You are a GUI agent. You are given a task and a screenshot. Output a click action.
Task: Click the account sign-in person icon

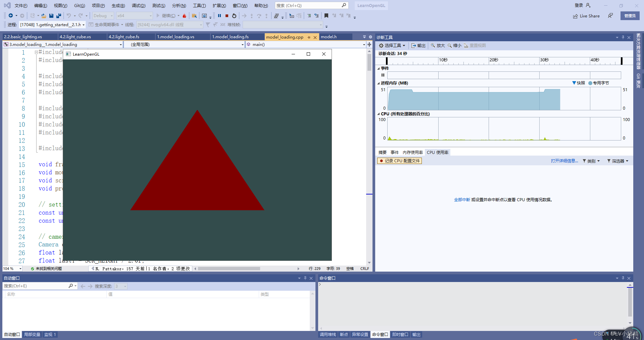pyautogui.click(x=588, y=5)
